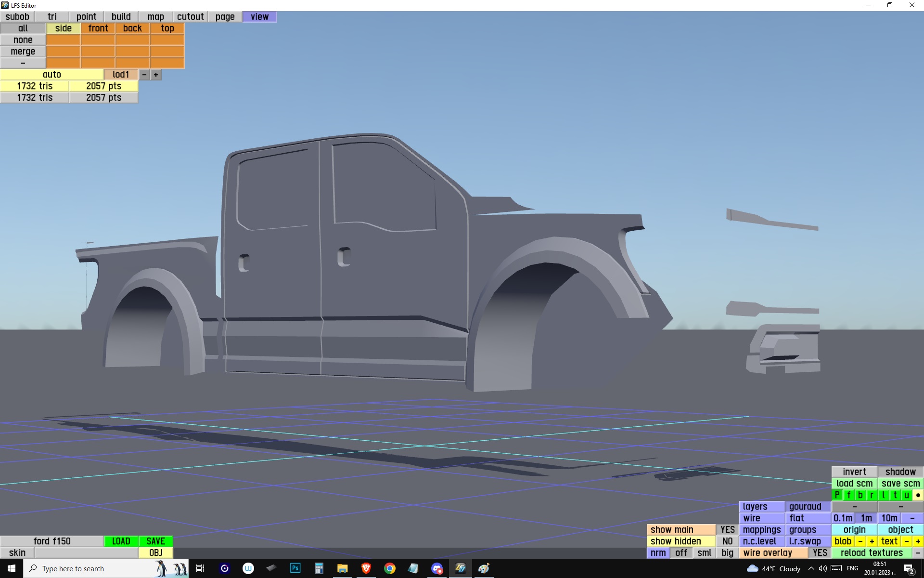Screen dimensions: 924x578
Task: Select the t top view shortcut
Action: [895, 495]
